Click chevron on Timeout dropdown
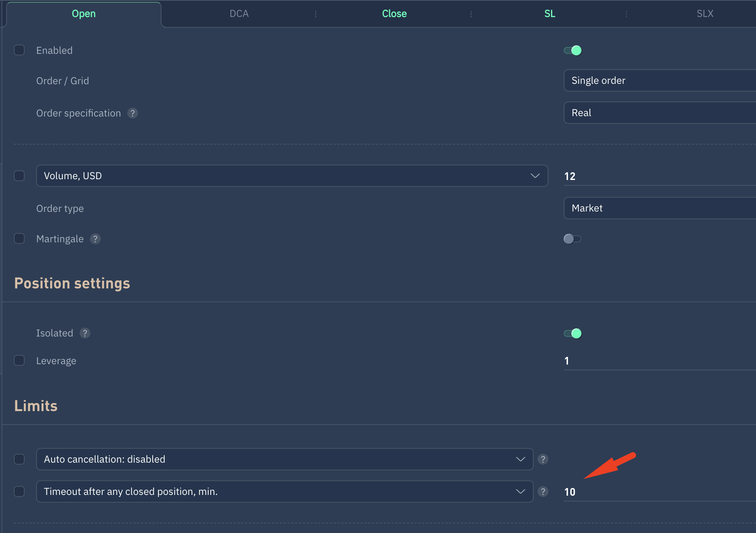Image resolution: width=756 pixels, height=533 pixels. pos(520,491)
